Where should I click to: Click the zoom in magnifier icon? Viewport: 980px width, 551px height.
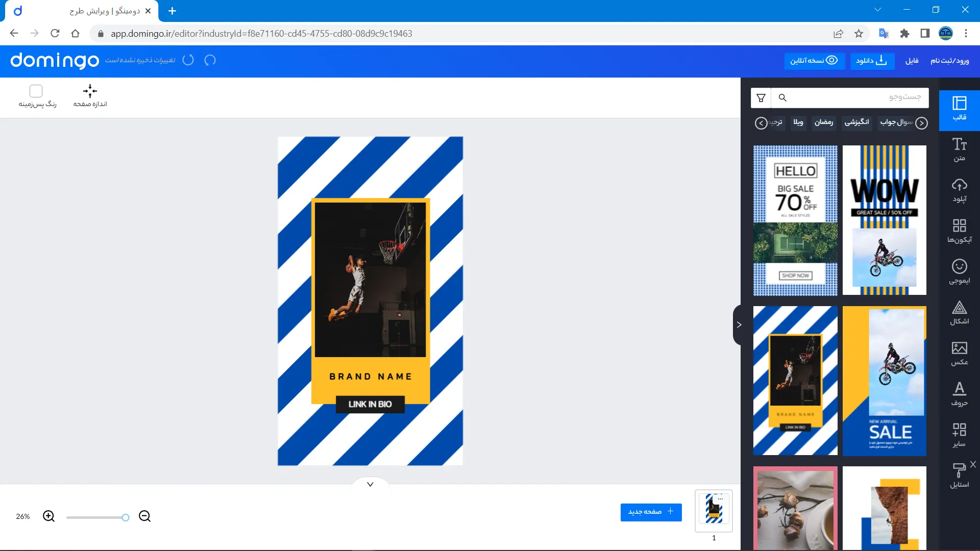(48, 516)
